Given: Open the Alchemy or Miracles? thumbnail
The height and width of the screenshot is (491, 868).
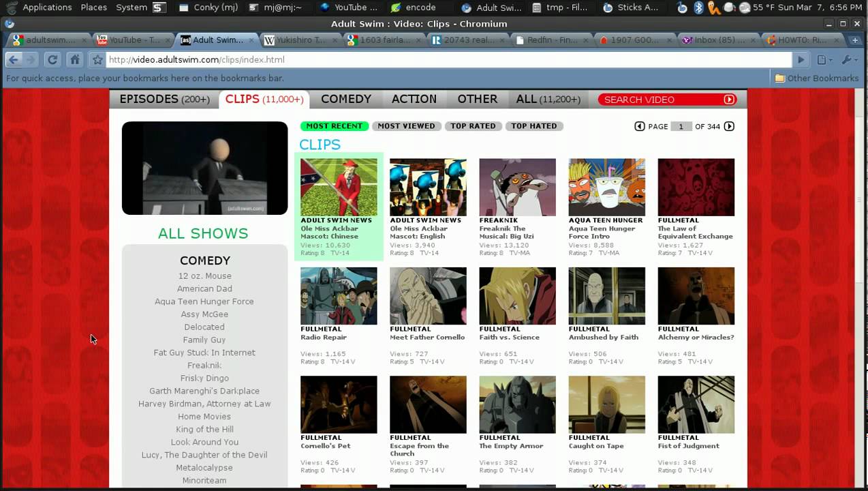Looking at the screenshot, I should (x=696, y=296).
